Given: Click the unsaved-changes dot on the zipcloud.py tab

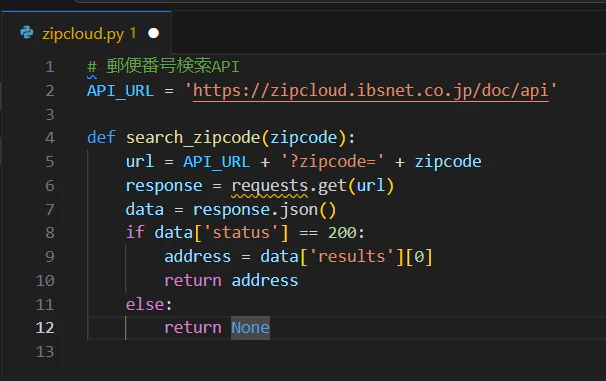Looking at the screenshot, I should click(153, 33).
